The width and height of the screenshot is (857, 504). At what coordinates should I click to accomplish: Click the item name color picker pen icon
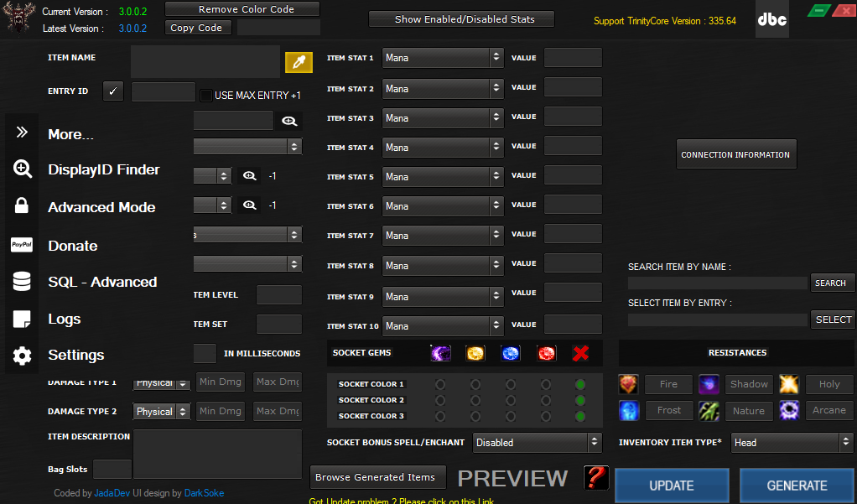coord(299,61)
